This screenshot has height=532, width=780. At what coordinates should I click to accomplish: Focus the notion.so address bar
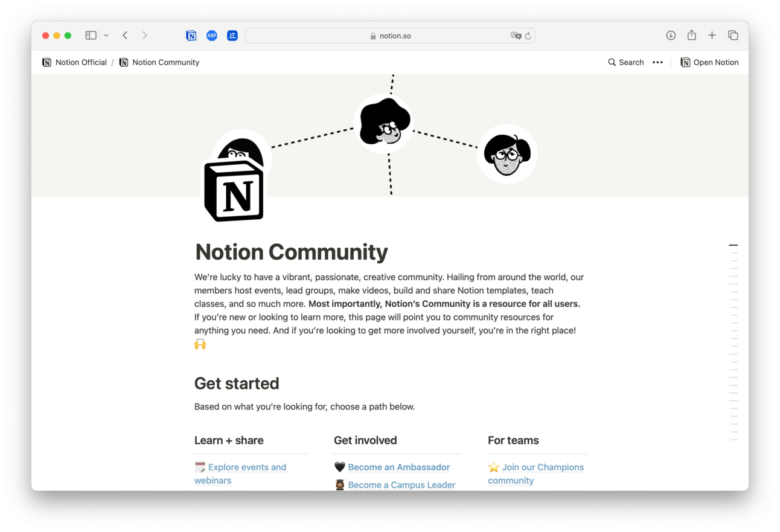[x=390, y=36]
